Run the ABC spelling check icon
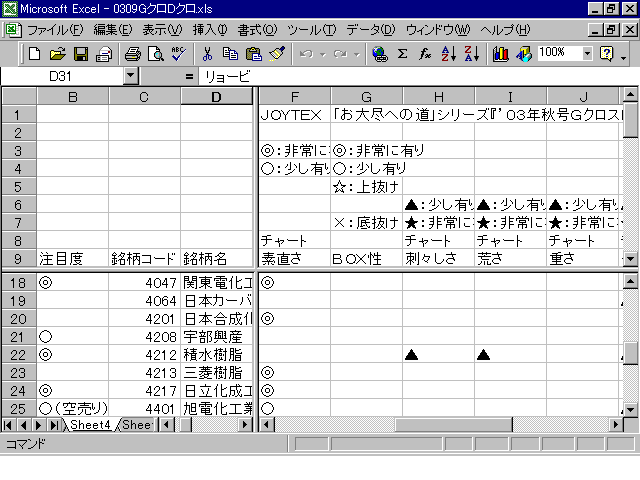The image size is (640, 480). pyautogui.click(x=179, y=54)
